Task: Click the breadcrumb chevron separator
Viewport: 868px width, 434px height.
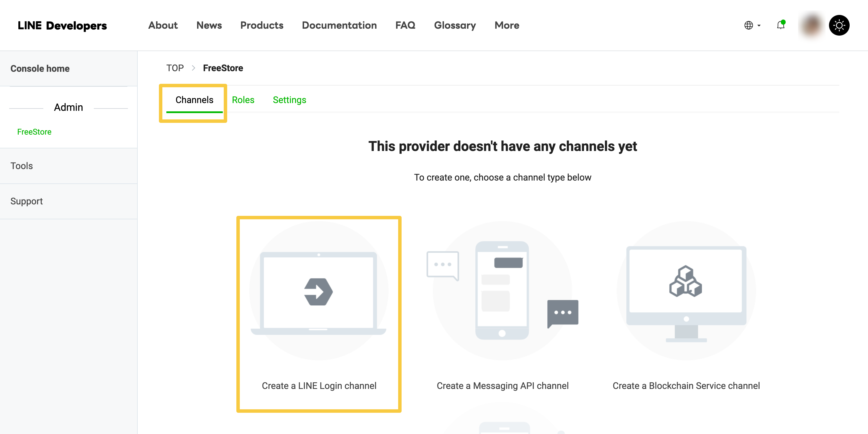Action: point(193,68)
